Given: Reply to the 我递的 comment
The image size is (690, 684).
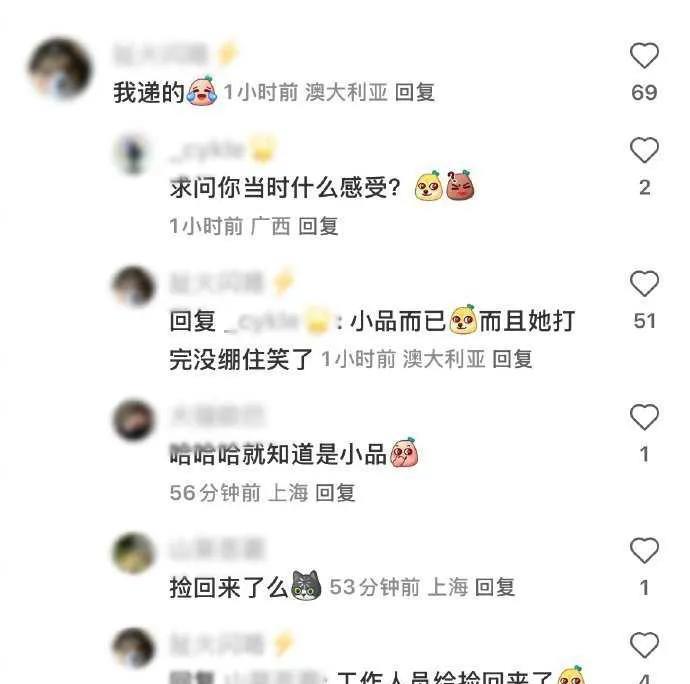Looking at the screenshot, I should point(415,92).
